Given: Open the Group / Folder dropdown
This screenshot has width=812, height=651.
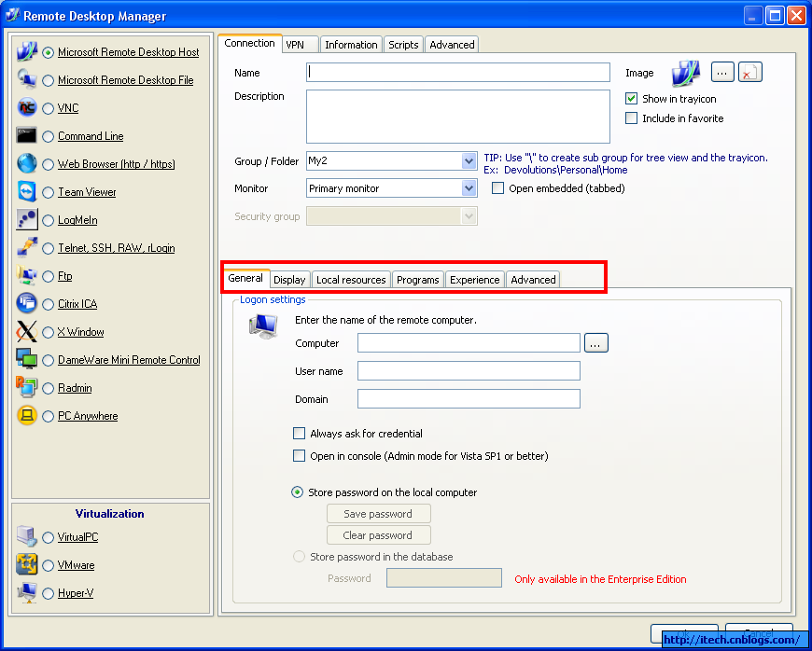Looking at the screenshot, I should pyautogui.click(x=469, y=161).
